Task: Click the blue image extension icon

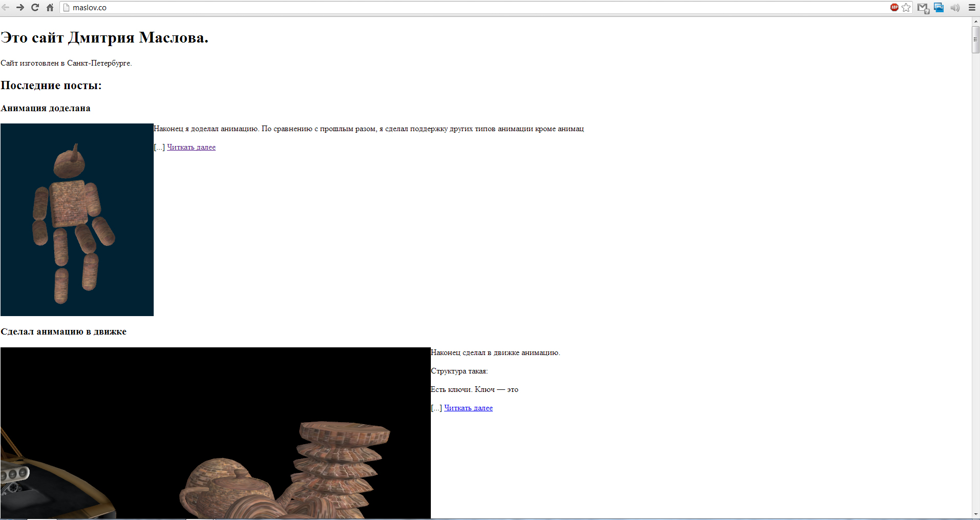Action: 939,8
